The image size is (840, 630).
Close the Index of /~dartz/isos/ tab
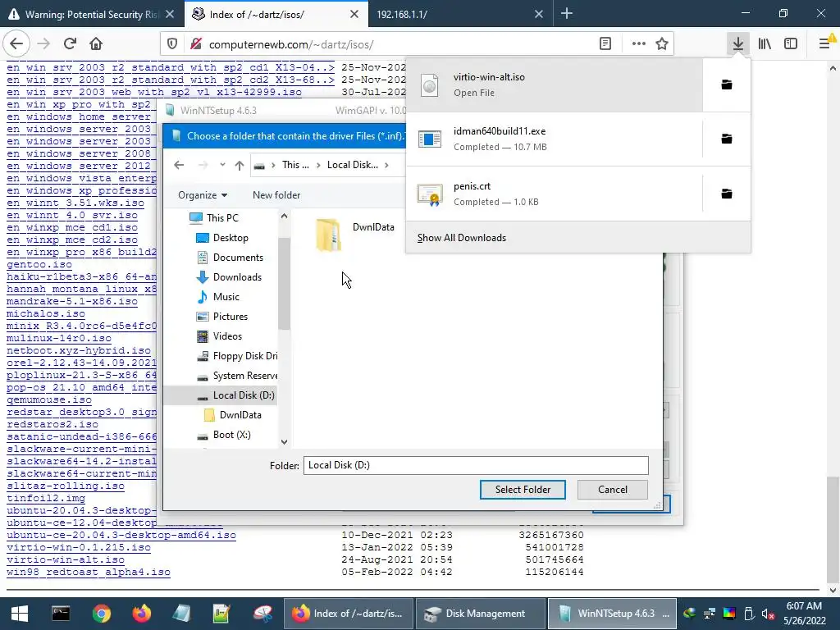coord(354,15)
